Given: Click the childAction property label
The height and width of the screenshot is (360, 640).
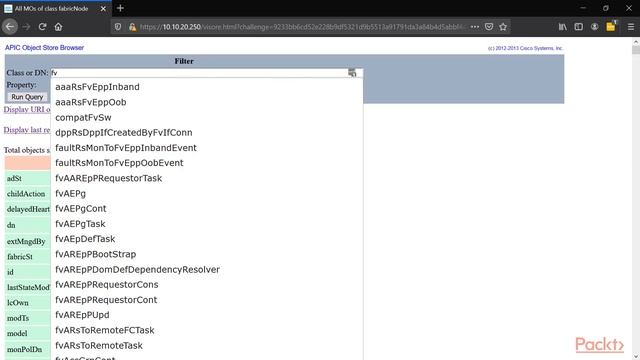Looking at the screenshot, I should [26, 194].
